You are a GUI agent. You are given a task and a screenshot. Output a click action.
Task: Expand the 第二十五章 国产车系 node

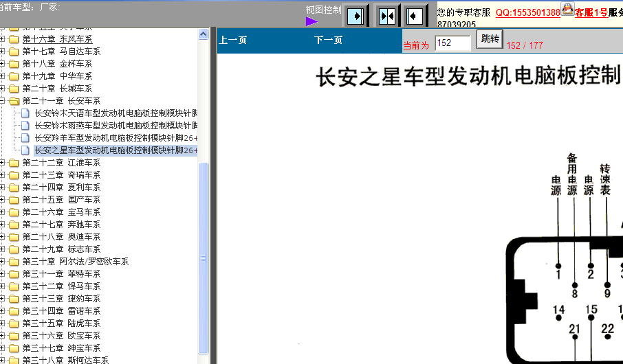pos(2,199)
